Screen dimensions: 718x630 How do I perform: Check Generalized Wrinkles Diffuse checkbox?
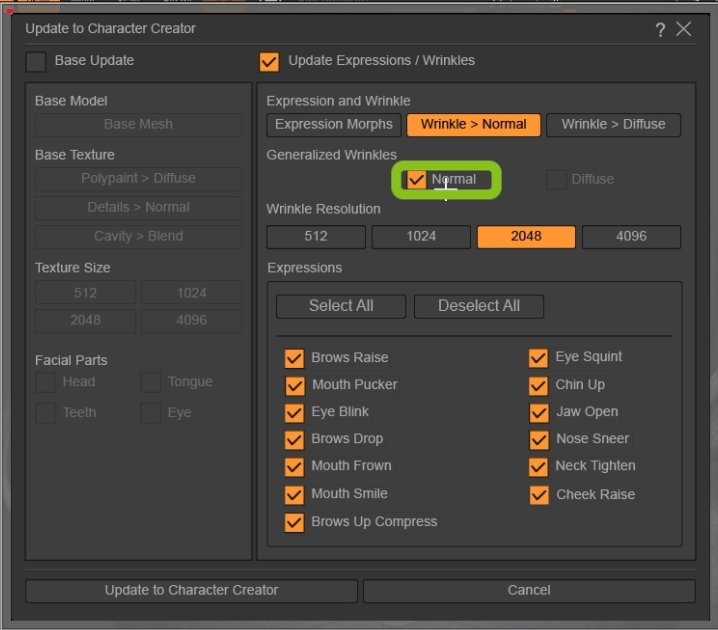(556, 179)
